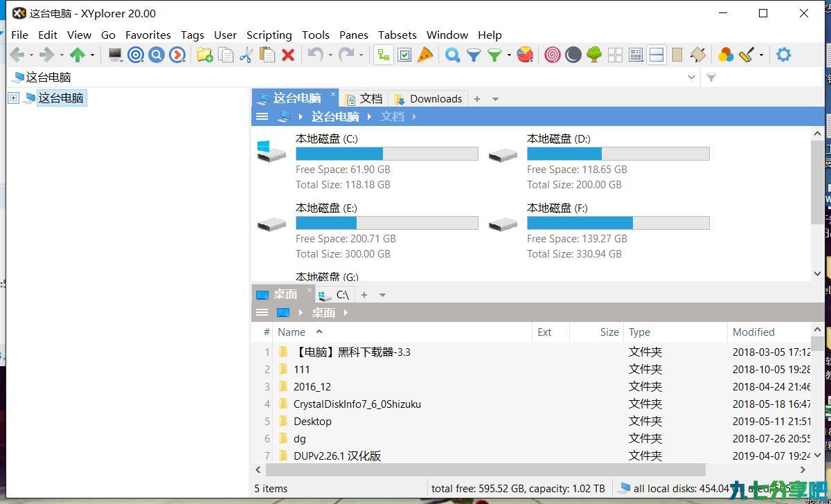Expand 这台电脑 node in folder tree
The image size is (831, 504).
click(x=13, y=98)
